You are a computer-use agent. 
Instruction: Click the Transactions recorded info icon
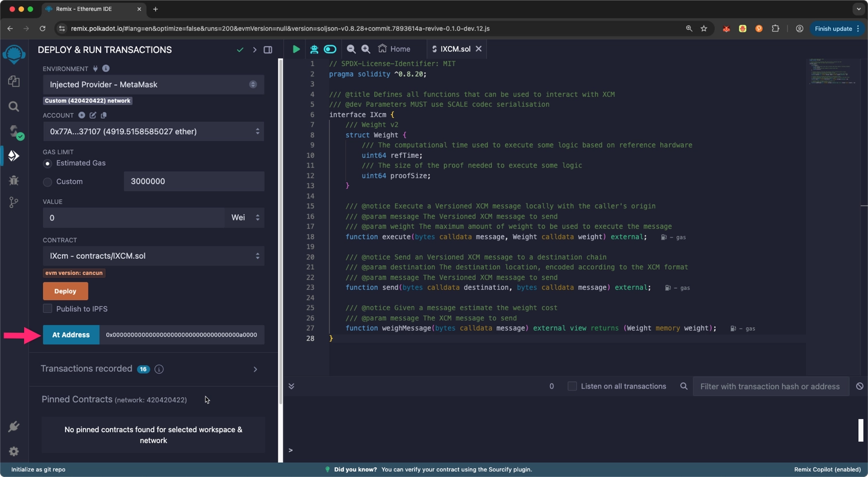coord(159,369)
